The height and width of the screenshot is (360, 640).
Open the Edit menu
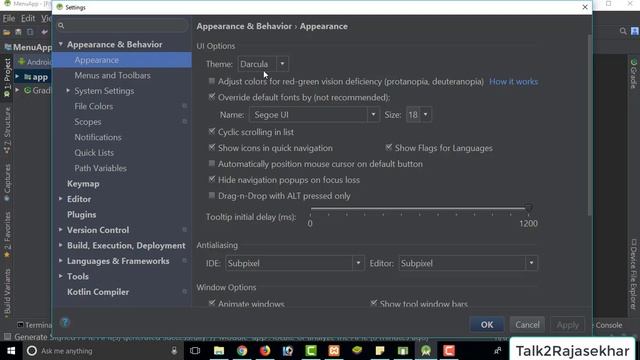coord(28,18)
